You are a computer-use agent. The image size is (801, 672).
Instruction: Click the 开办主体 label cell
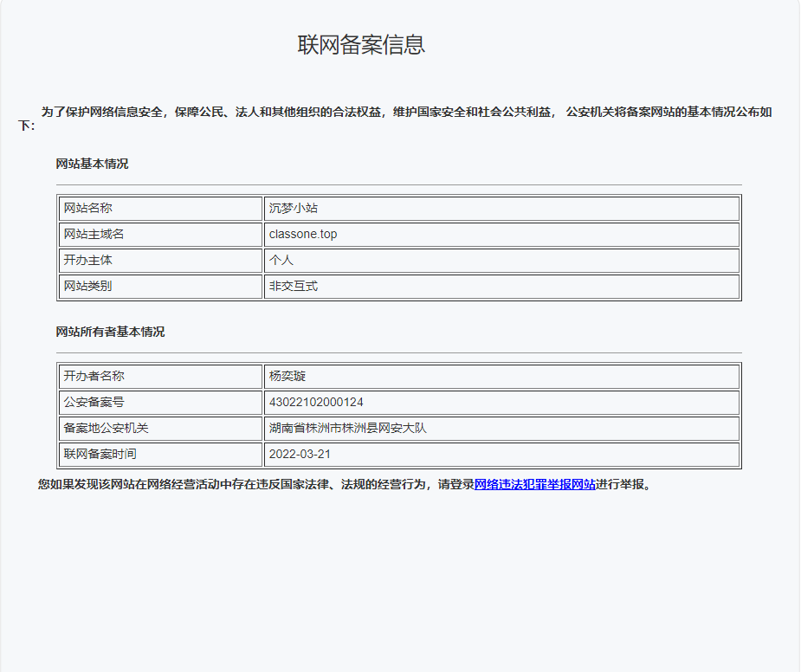pos(161,261)
